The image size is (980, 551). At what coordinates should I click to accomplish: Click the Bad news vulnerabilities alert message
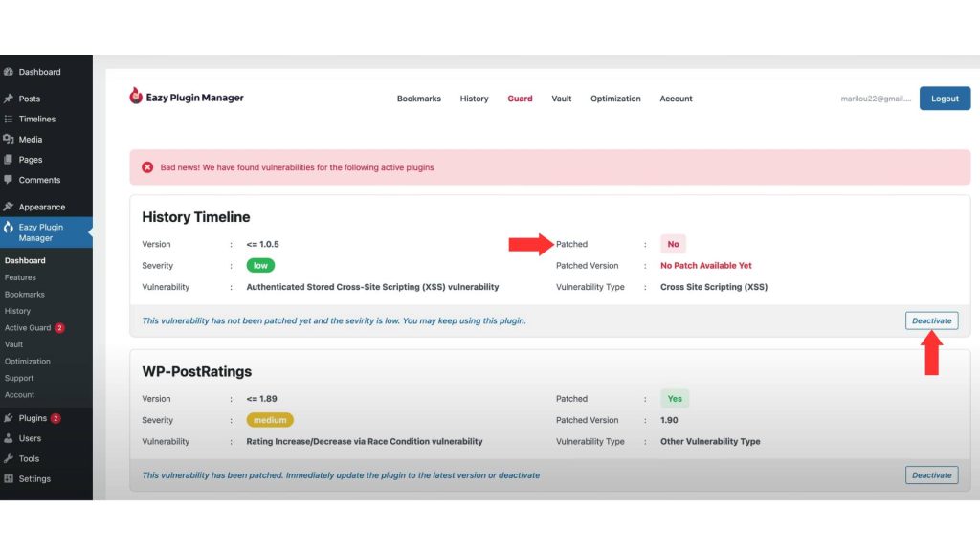click(297, 167)
